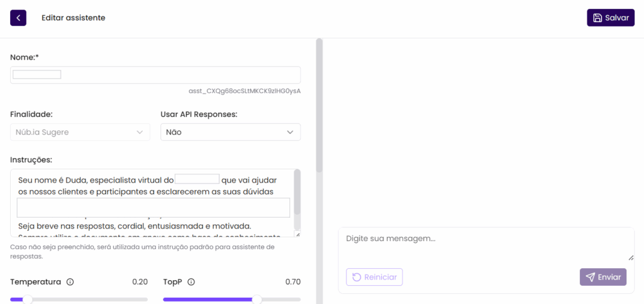Click the Temperatura info icon
644x304 pixels.
click(70, 282)
